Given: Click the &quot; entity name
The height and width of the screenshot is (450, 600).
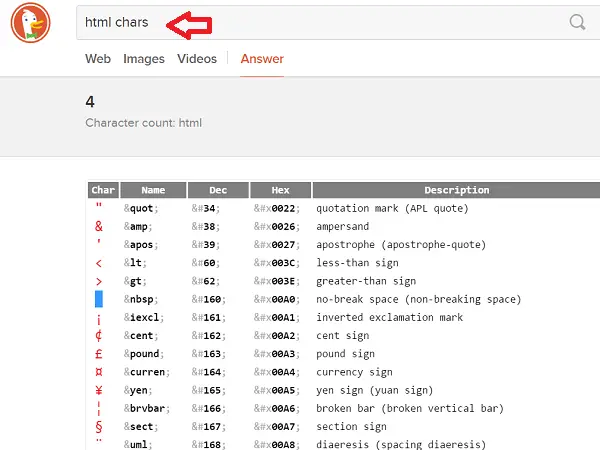Looking at the screenshot, I should 141,209.
